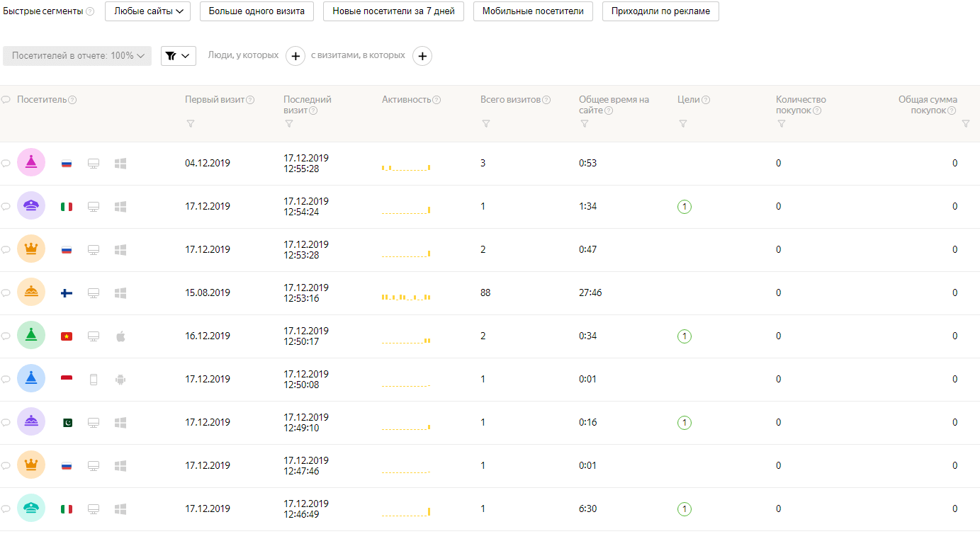Screen dimensions: 980x534
Task: Click last visit time 12:47:46
Action: coord(301,471)
